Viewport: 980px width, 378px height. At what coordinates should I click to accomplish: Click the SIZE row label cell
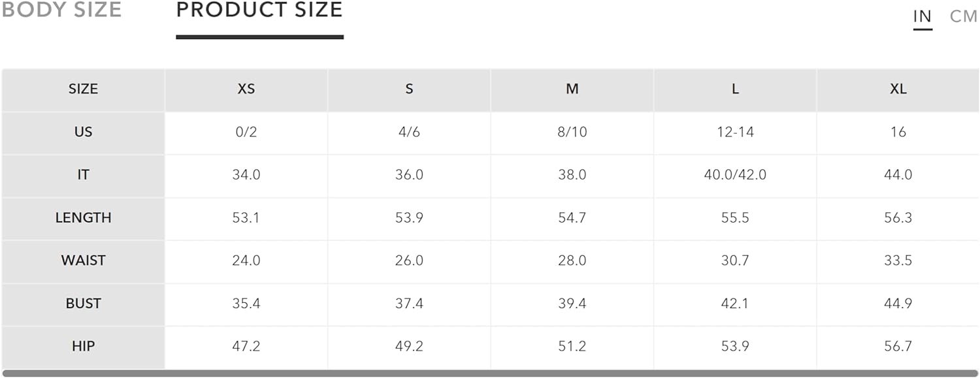click(83, 89)
